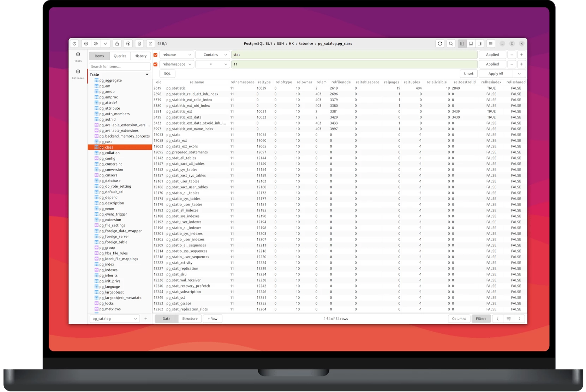The width and height of the screenshot is (586, 392).
Task: Click the padlock icon in the toolbar
Action: pos(117,44)
